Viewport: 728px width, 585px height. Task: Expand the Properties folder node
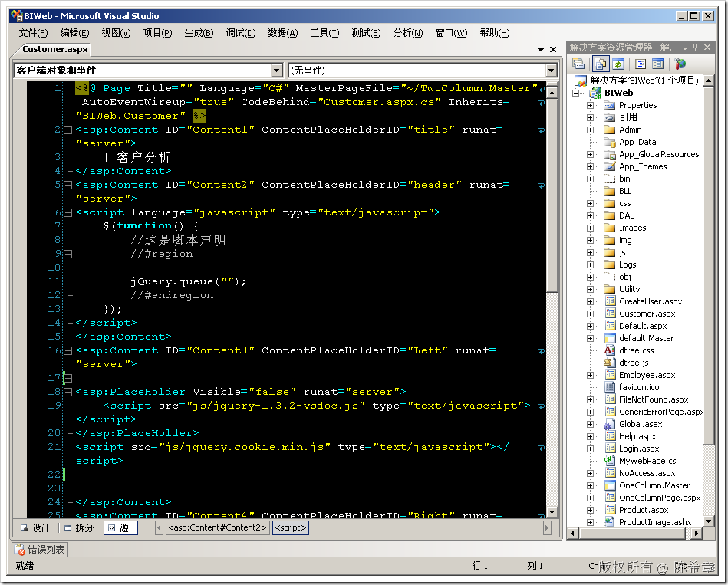(590, 105)
